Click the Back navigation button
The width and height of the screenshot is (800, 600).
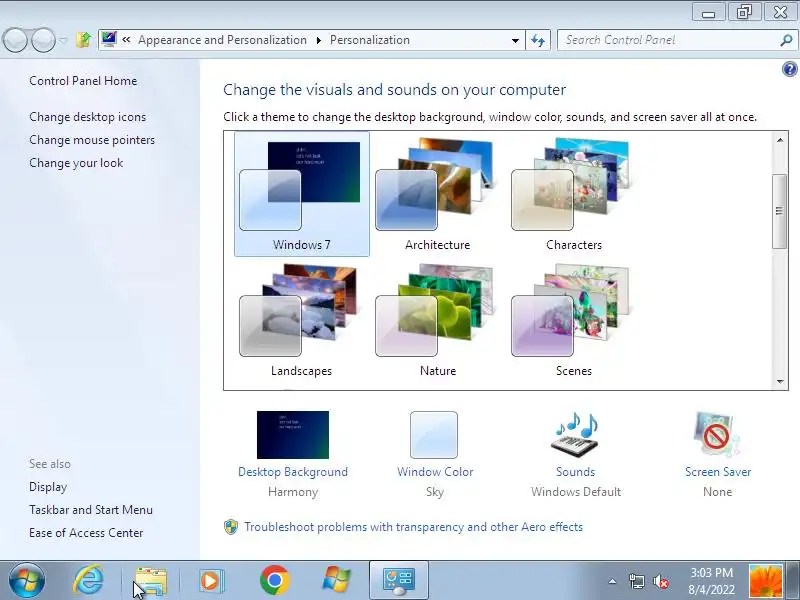point(15,40)
